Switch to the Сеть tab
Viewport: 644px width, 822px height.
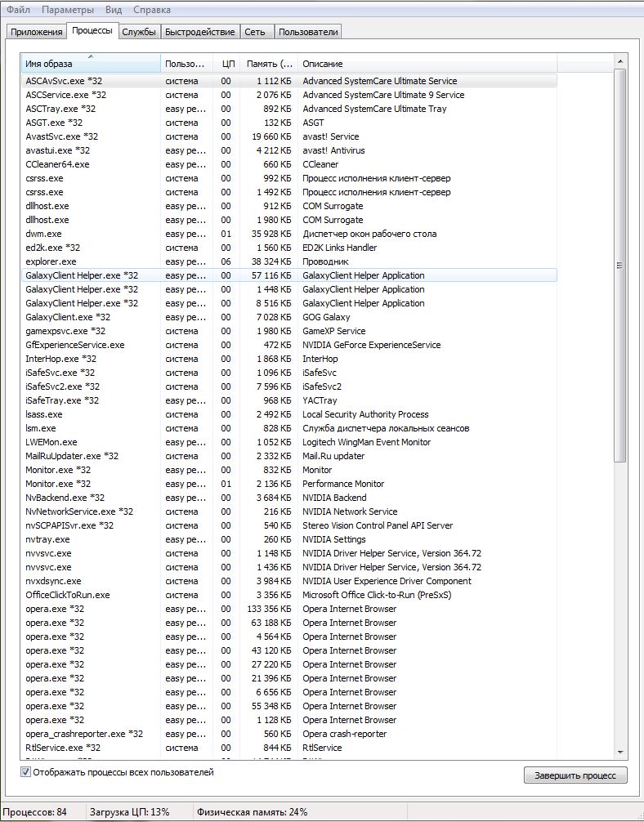255,32
